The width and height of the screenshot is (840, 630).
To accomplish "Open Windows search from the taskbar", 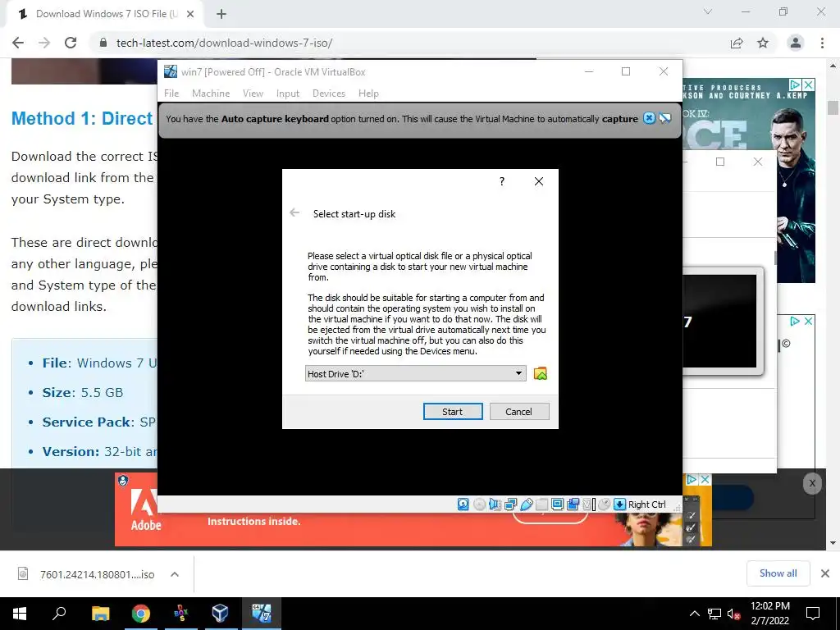I will tap(59, 613).
